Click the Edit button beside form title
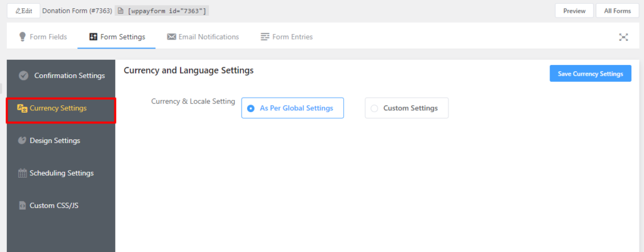The image size is (644, 252). coord(23,11)
